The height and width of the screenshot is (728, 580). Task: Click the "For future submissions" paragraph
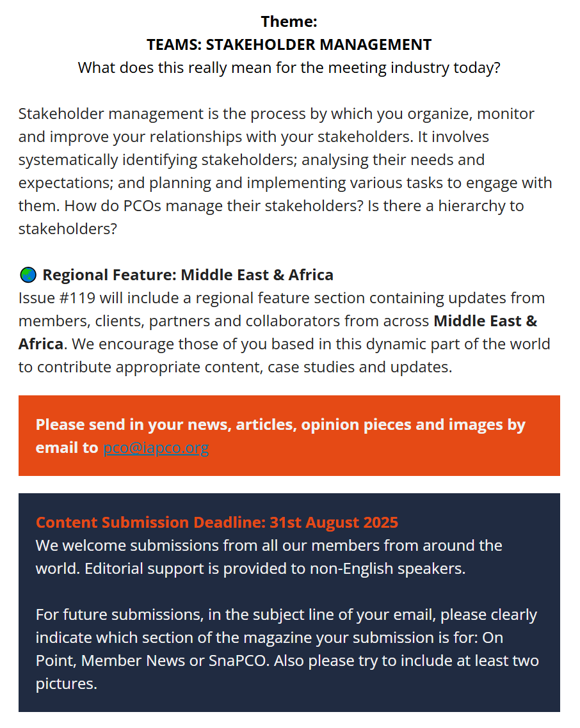tap(286, 615)
